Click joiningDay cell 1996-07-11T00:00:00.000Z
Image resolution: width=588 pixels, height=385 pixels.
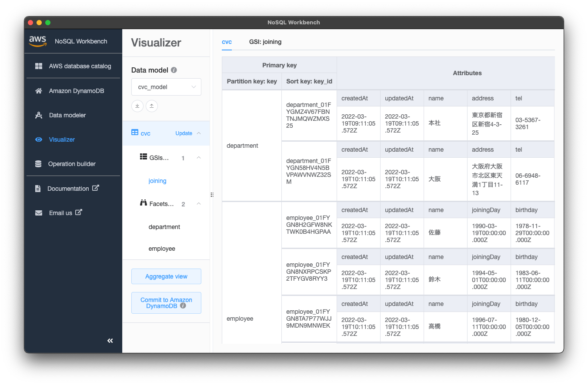click(x=489, y=327)
